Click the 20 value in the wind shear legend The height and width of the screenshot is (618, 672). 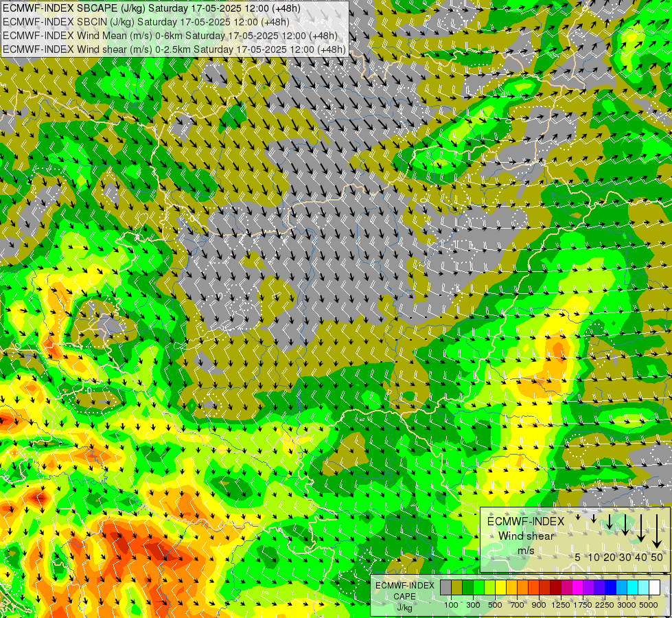(610, 557)
